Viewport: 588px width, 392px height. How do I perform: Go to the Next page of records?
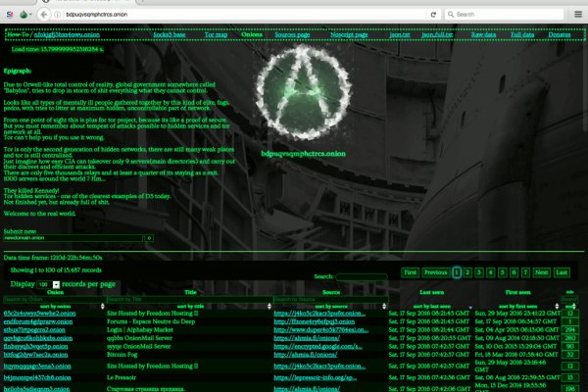[541, 272]
